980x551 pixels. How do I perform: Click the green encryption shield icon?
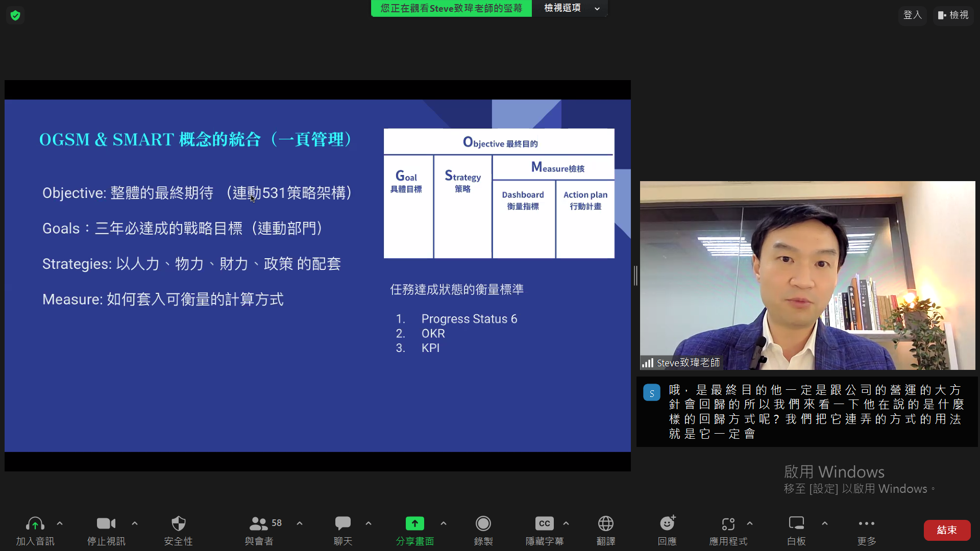(x=15, y=15)
